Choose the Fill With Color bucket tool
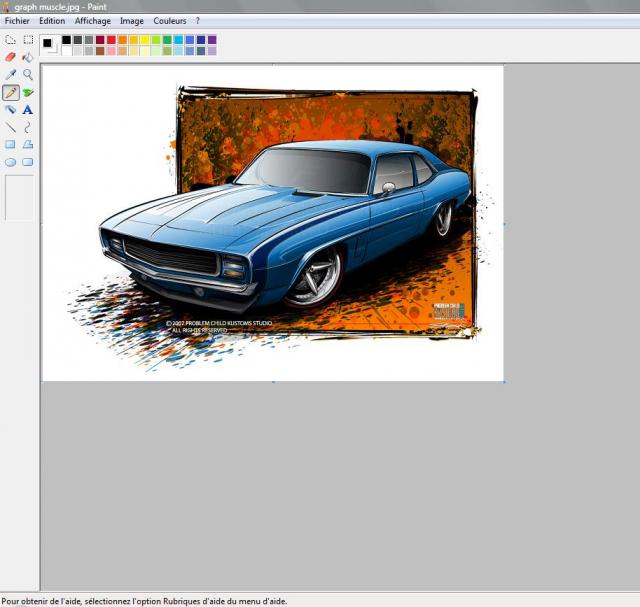 [x=28, y=57]
